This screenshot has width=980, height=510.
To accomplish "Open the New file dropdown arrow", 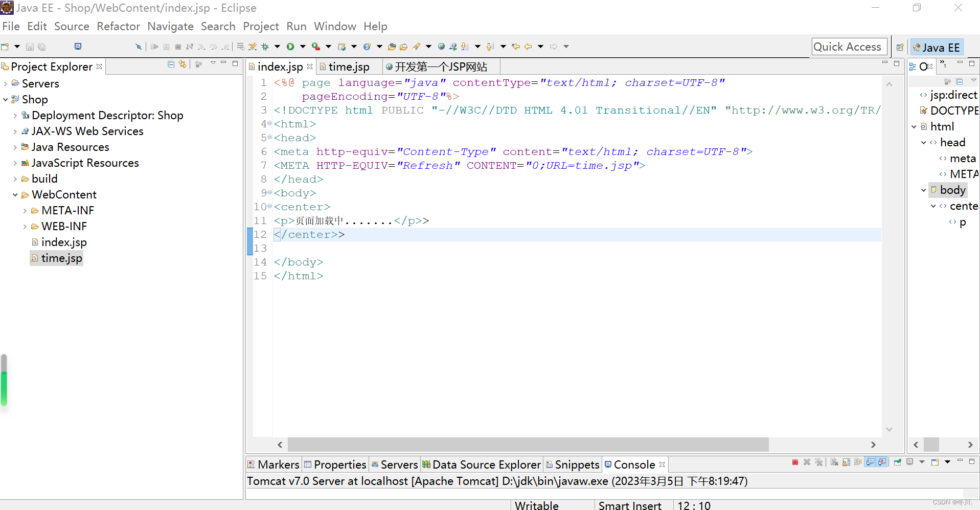I will tap(17, 47).
